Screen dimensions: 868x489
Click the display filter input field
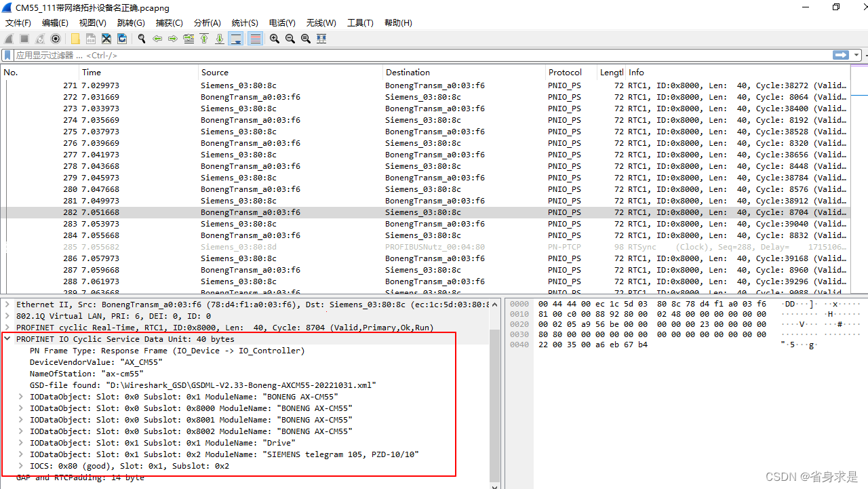[420, 55]
